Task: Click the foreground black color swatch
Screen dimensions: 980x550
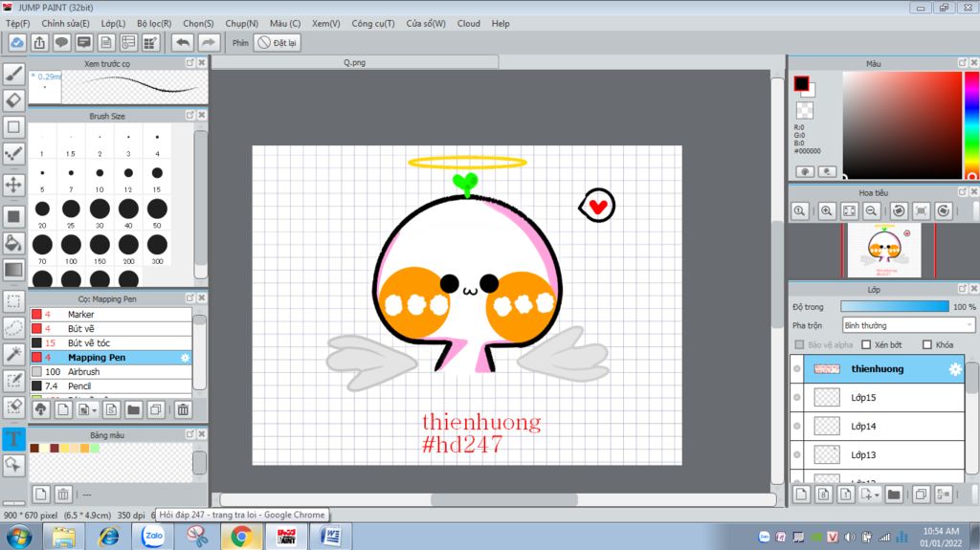Action: click(801, 83)
